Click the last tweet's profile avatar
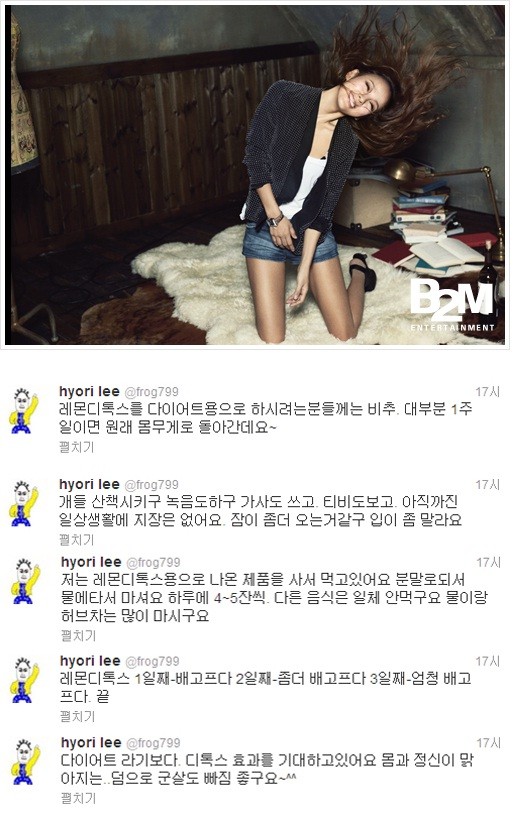The image size is (519, 816). click(26, 761)
